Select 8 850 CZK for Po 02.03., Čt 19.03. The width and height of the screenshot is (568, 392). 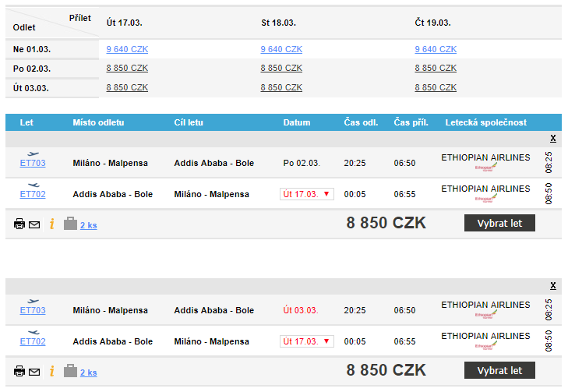point(436,68)
